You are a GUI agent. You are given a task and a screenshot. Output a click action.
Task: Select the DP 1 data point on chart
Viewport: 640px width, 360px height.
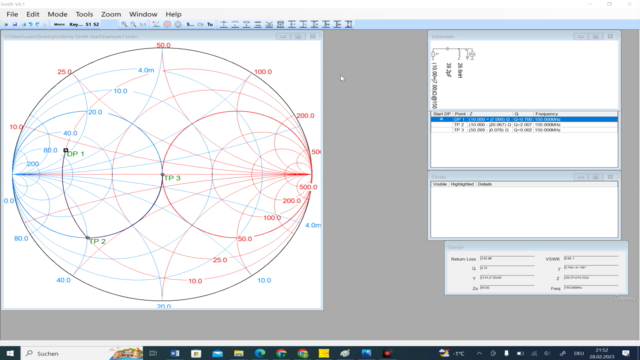click(66, 150)
